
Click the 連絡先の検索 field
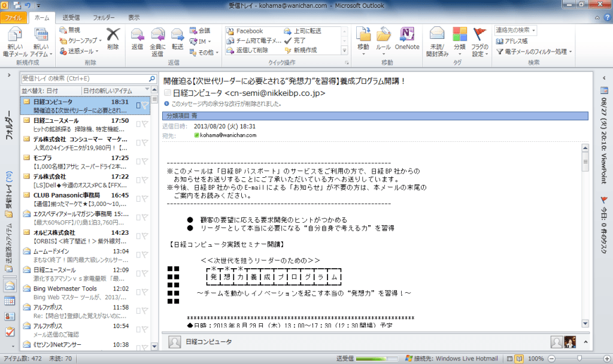[x=515, y=30]
